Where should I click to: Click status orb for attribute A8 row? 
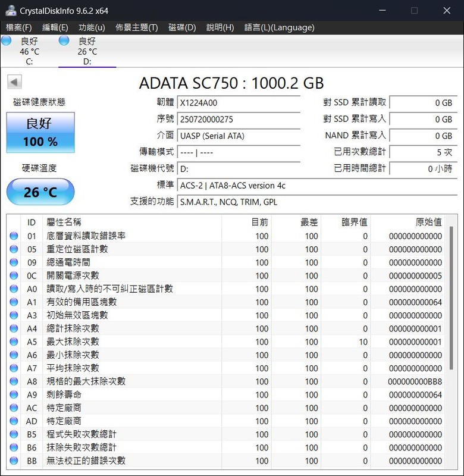(x=14, y=381)
